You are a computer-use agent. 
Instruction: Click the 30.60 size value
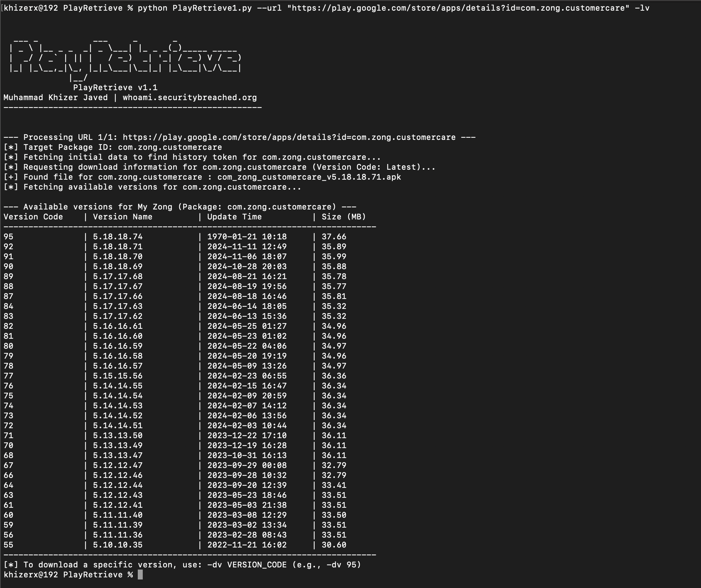tap(334, 545)
